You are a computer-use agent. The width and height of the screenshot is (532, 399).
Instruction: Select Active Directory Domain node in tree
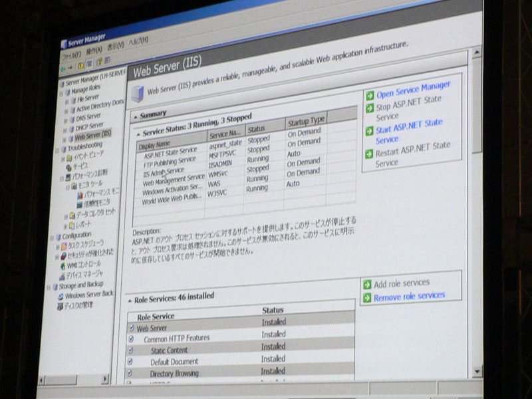(100, 106)
